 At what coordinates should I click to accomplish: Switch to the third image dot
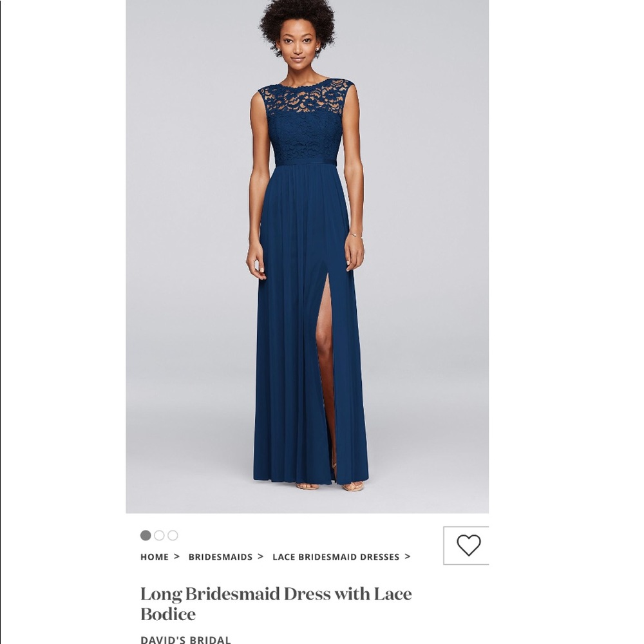[173, 535]
